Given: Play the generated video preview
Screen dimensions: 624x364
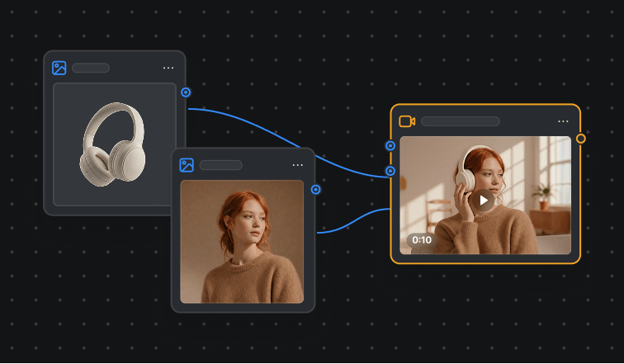Looking at the screenshot, I should click(484, 200).
